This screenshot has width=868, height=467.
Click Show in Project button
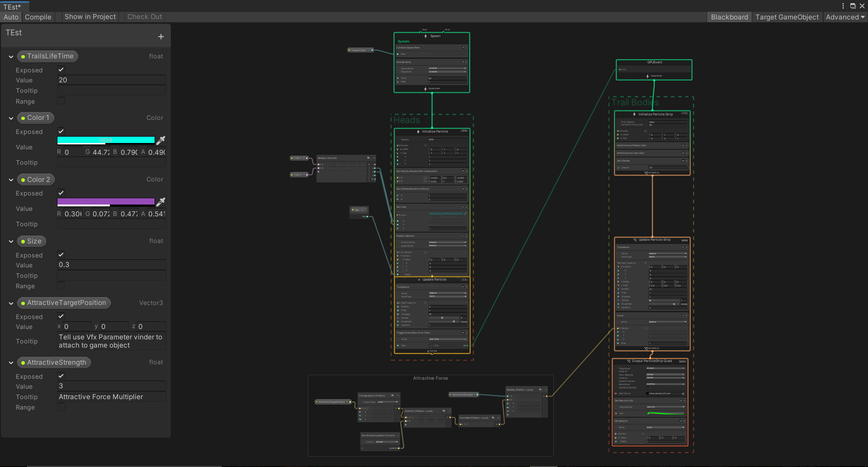(90, 17)
